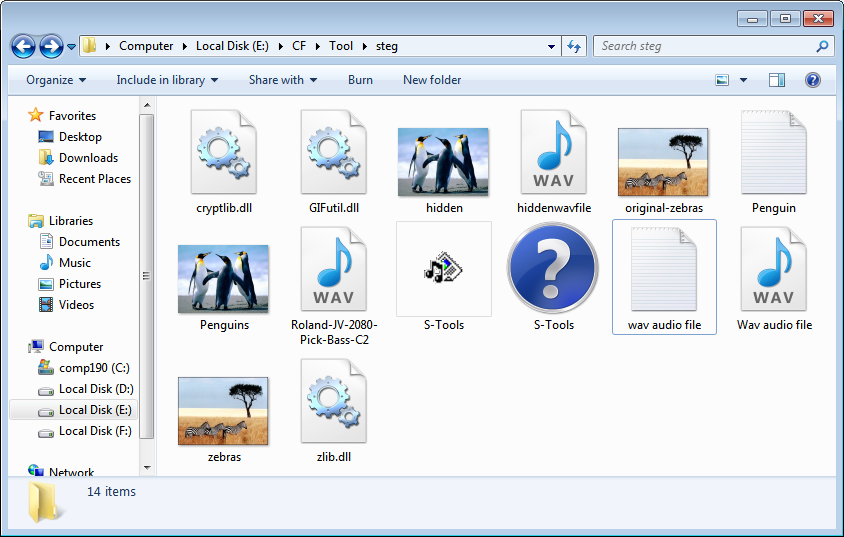
Task: Toggle the preview pane button
Action: pyautogui.click(x=777, y=80)
